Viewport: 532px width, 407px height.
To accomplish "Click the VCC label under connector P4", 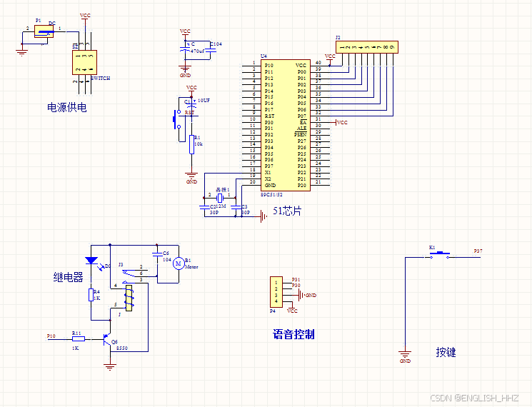I will 292,311.
